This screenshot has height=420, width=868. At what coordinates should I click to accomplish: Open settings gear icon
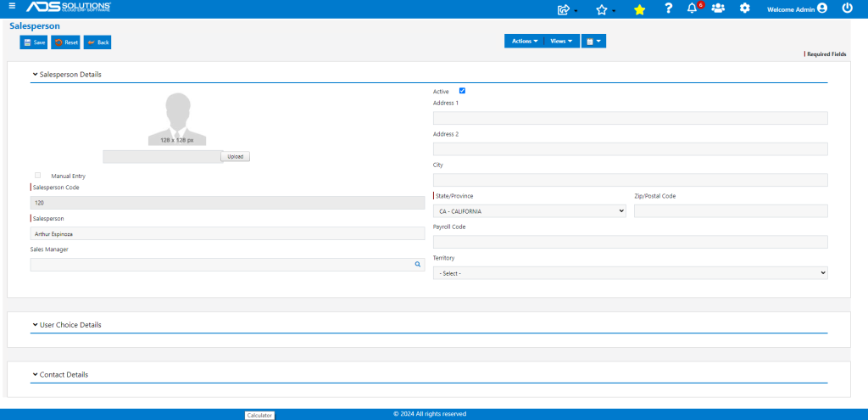click(745, 8)
